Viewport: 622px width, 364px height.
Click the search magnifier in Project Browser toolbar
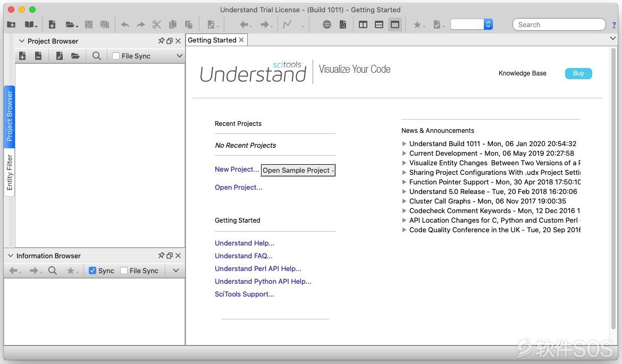point(96,56)
